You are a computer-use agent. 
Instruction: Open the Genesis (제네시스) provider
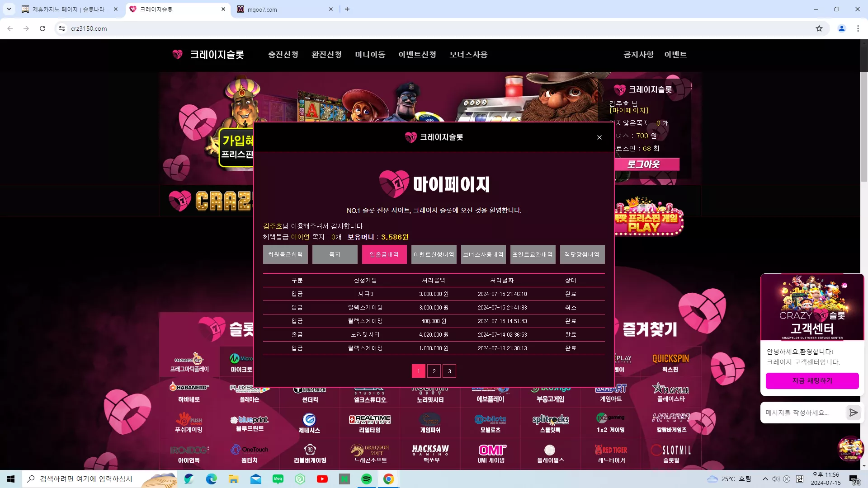pos(310,423)
